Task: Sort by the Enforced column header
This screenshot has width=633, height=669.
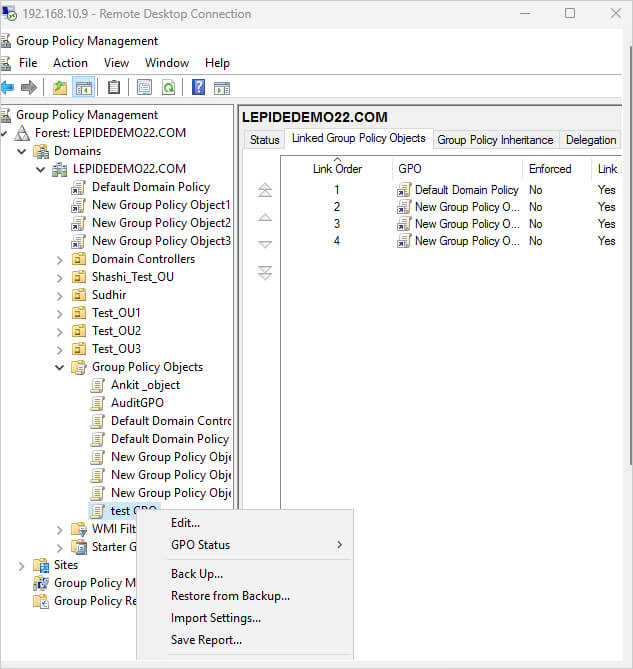Action: [557, 169]
